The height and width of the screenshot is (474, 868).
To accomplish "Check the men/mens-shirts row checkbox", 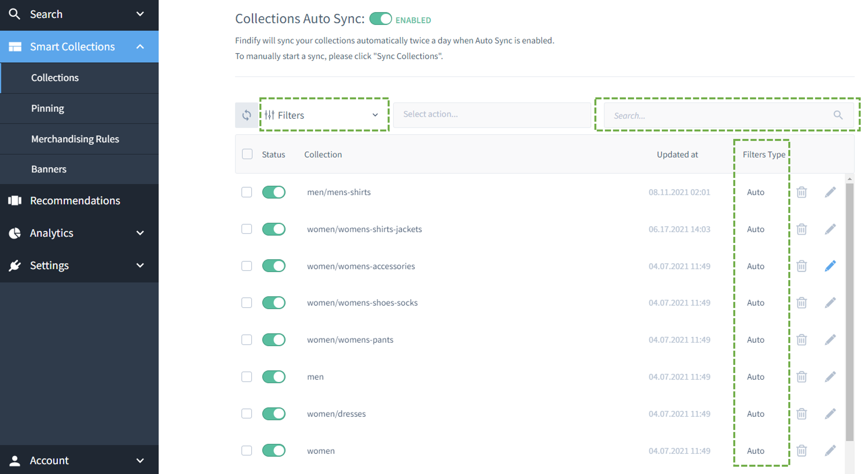I will point(247,192).
